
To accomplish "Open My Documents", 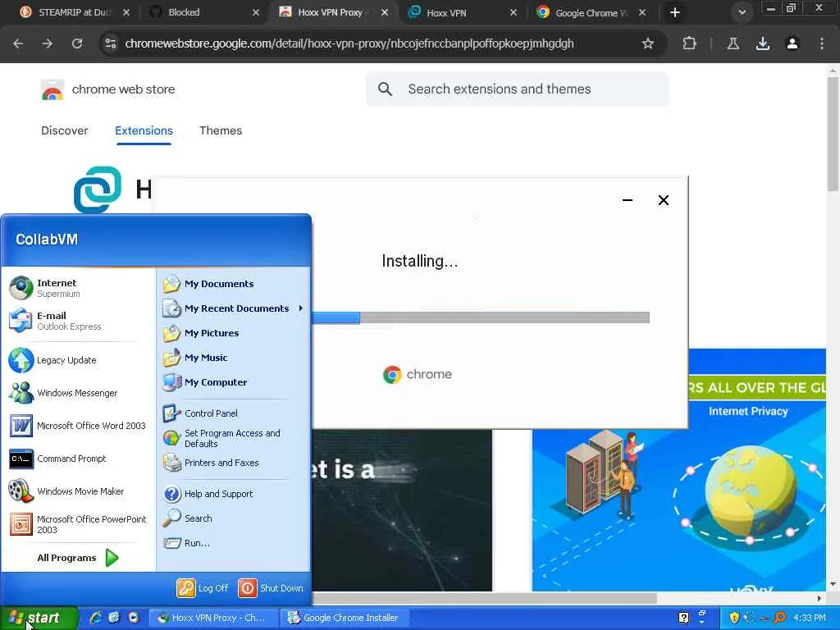I will 234,284.
